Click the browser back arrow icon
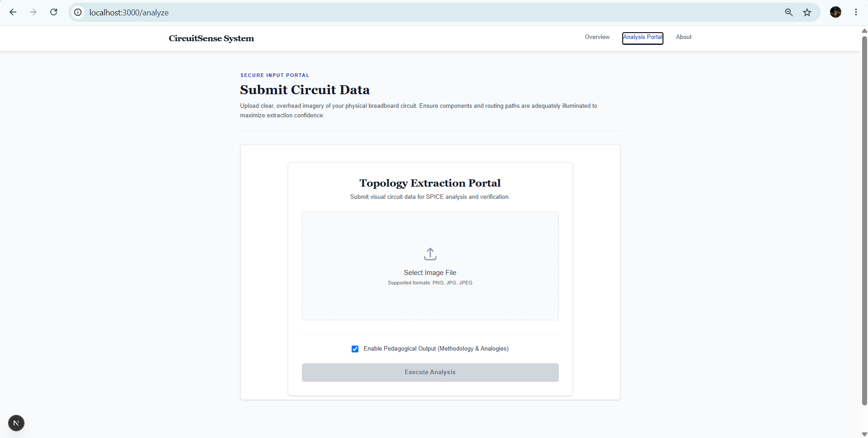This screenshot has width=868, height=438. pyautogui.click(x=13, y=12)
